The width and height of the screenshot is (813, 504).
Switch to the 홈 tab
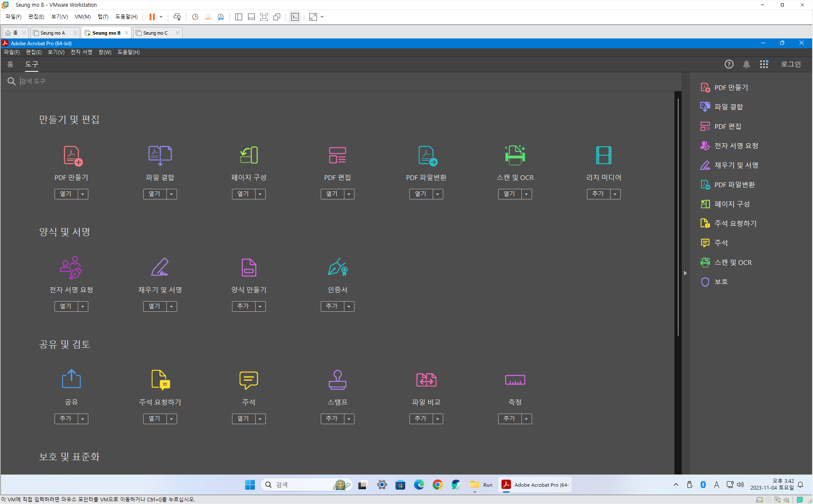(10, 64)
